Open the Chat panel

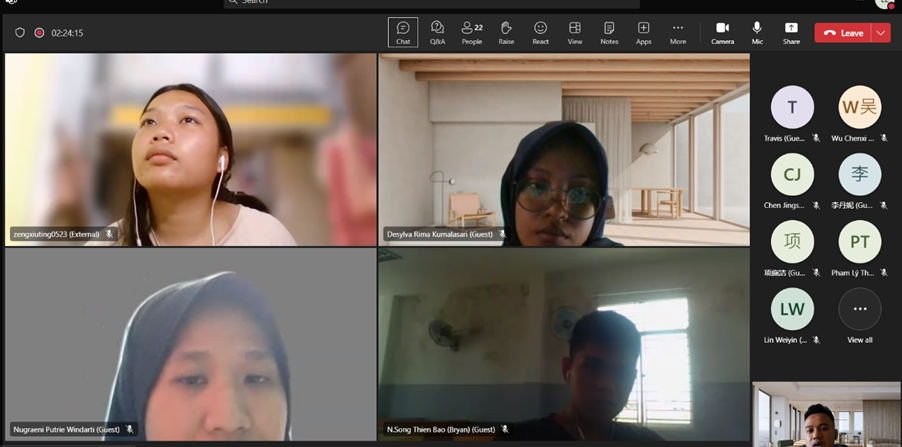pos(403,32)
